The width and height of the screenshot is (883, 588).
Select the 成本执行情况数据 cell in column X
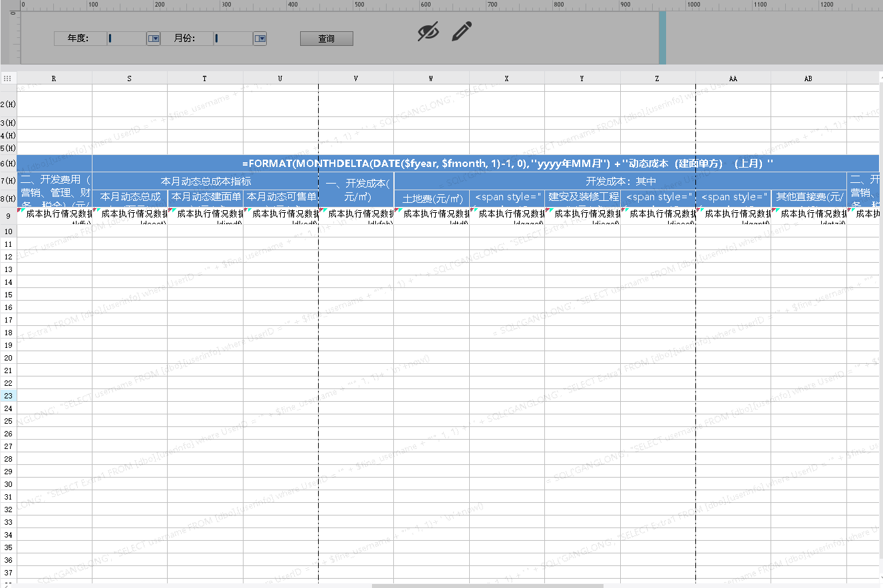click(x=507, y=216)
